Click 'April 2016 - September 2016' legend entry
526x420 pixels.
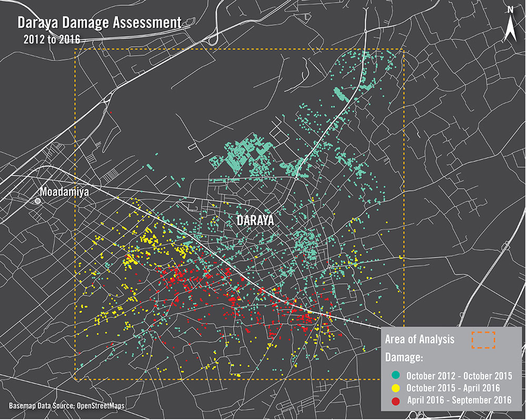coord(459,400)
